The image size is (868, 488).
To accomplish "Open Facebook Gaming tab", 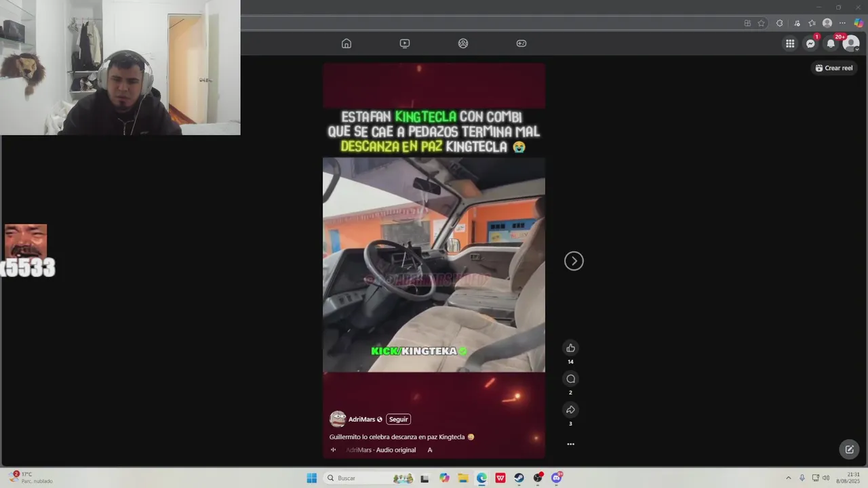I will tap(521, 43).
